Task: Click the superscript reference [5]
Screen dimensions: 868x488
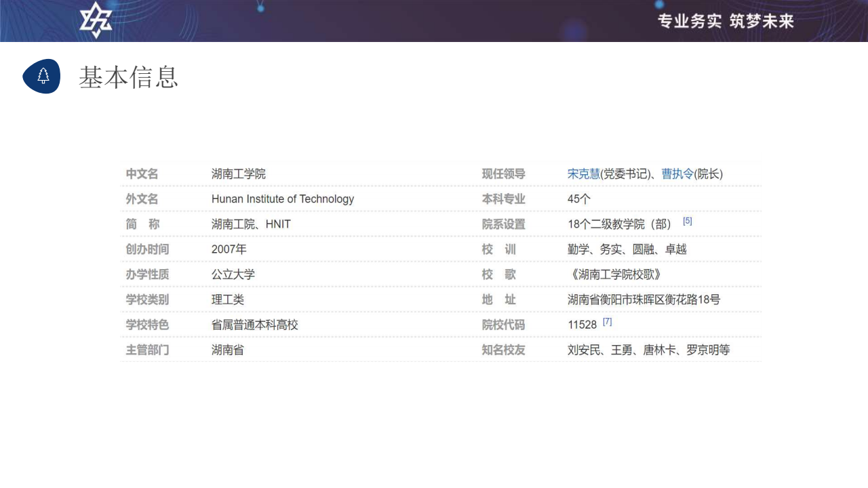Action: pyautogui.click(x=687, y=222)
